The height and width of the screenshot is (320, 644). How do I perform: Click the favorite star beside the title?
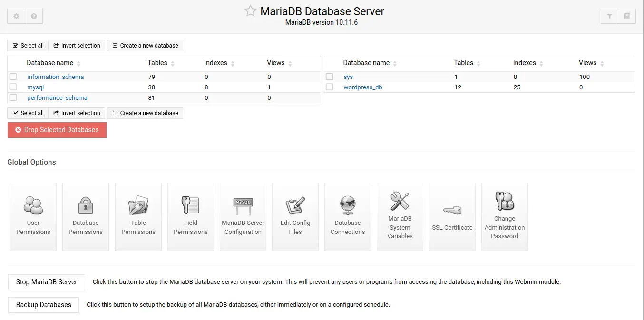coord(250,11)
